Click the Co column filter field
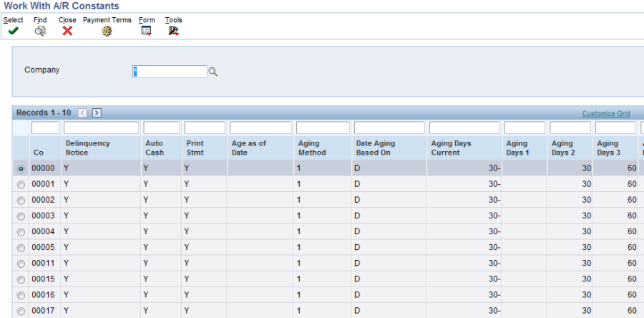The width and height of the screenshot is (644, 318). pos(45,127)
